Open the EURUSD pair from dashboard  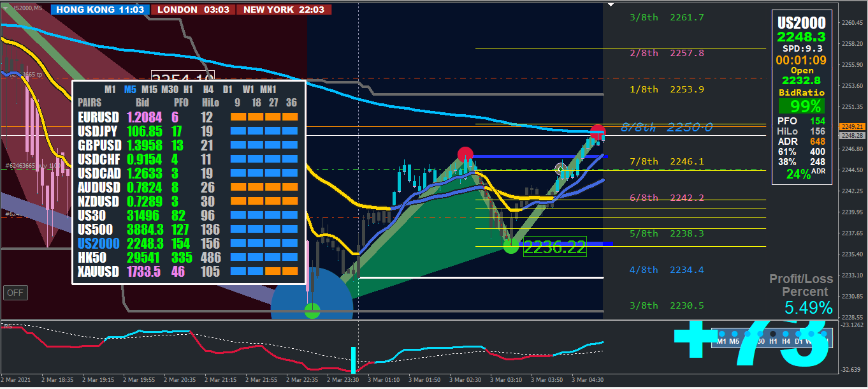[98, 117]
